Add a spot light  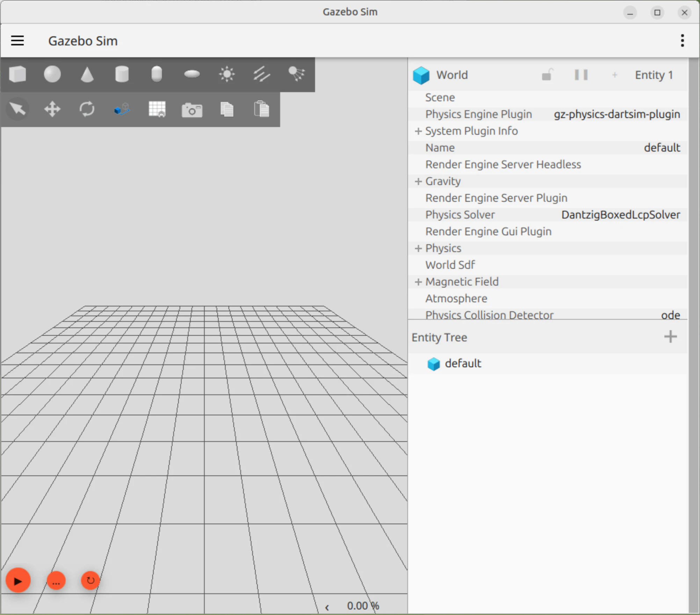click(x=297, y=74)
